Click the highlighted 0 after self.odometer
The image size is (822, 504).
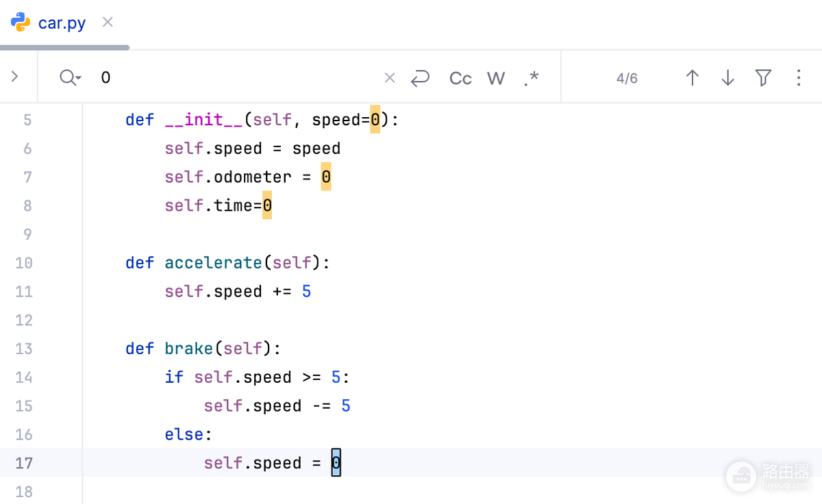(x=326, y=177)
